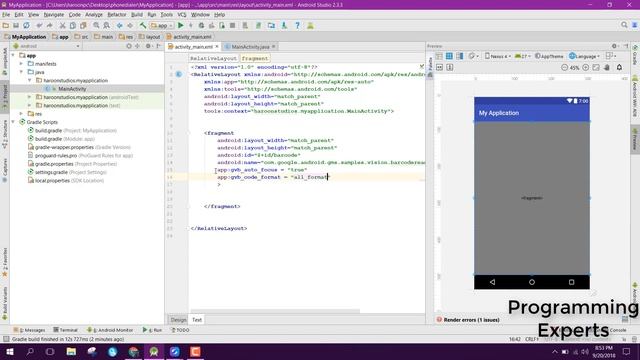Click the preview warnings bell icon
This screenshot has height=360, width=640.
620,67
